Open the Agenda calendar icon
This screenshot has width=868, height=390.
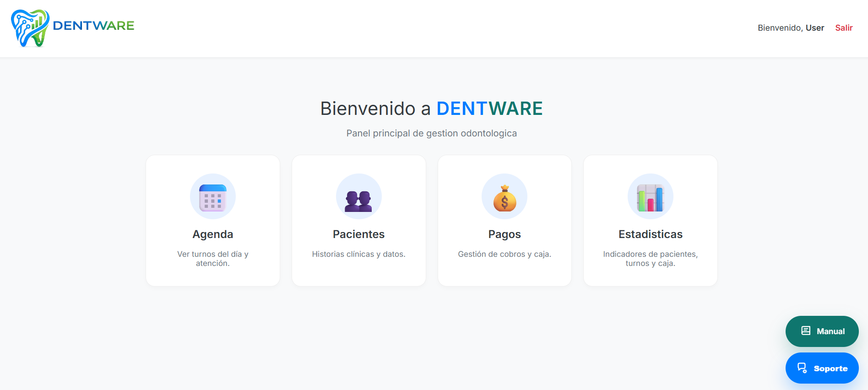213,198
